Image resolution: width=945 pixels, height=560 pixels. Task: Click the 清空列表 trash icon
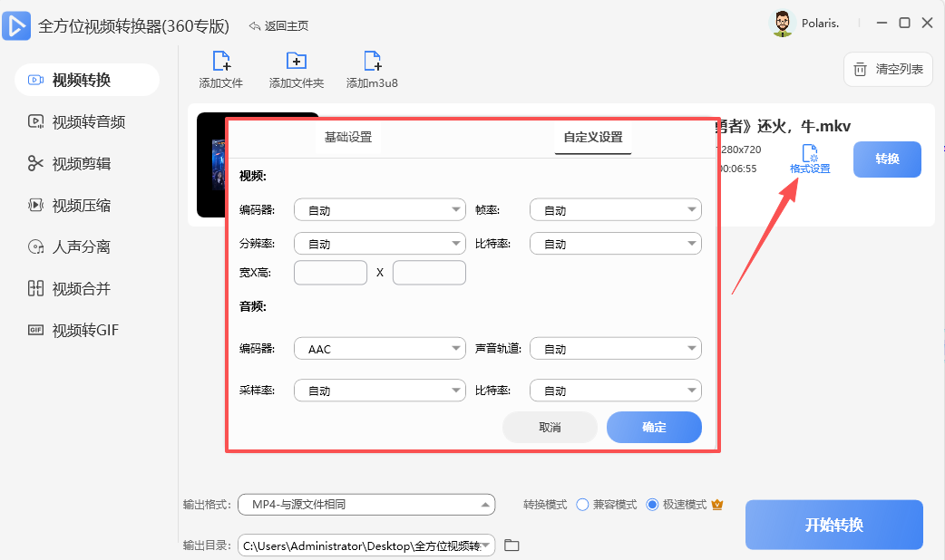(858, 69)
